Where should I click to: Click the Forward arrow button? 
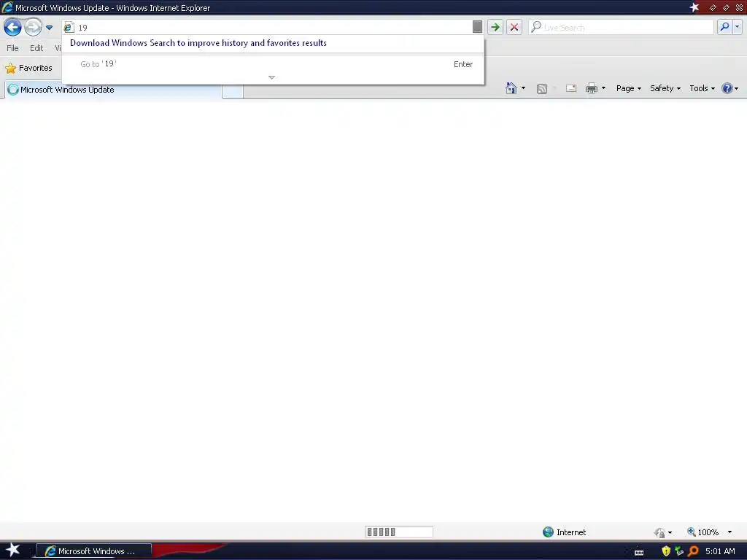(33, 27)
